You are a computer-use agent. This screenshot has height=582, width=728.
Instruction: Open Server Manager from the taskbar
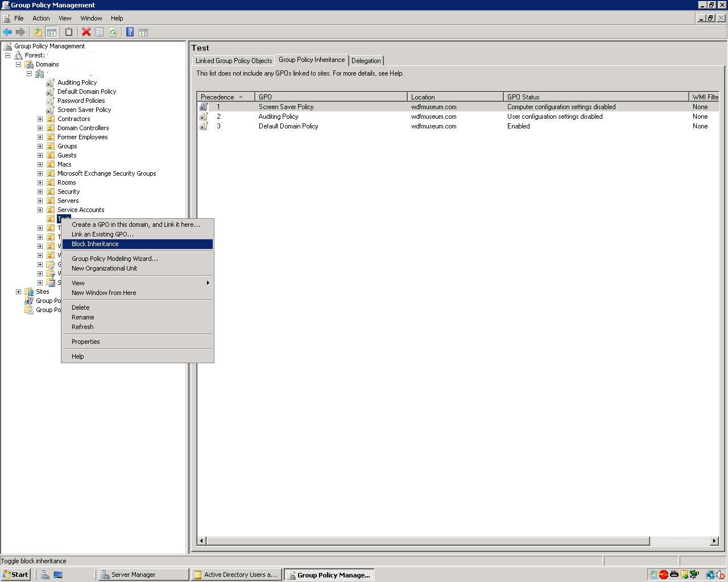[x=133, y=575]
